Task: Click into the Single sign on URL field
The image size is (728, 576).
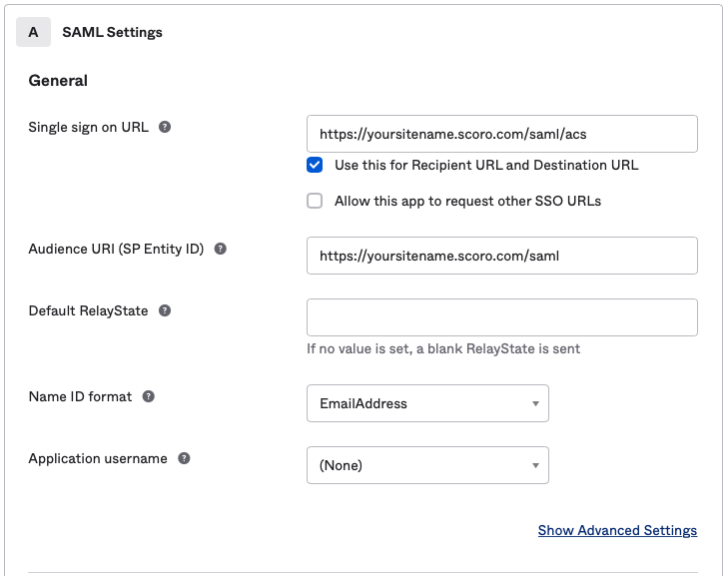Action: tap(502, 134)
